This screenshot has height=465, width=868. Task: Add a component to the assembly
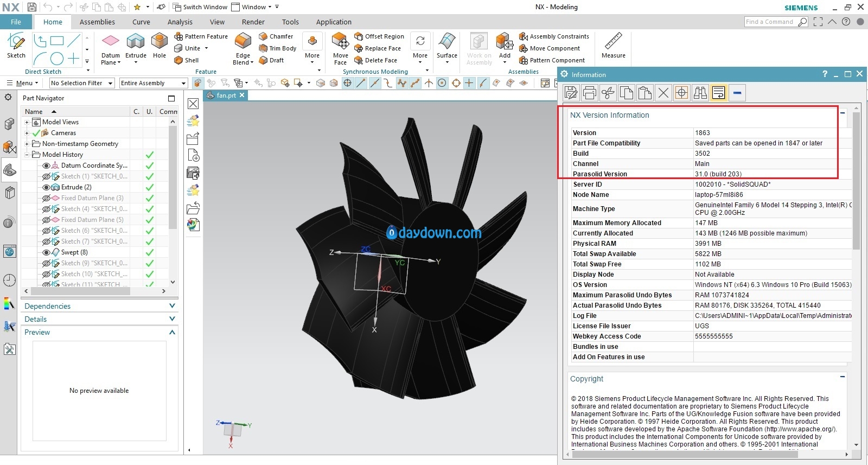pos(505,46)
